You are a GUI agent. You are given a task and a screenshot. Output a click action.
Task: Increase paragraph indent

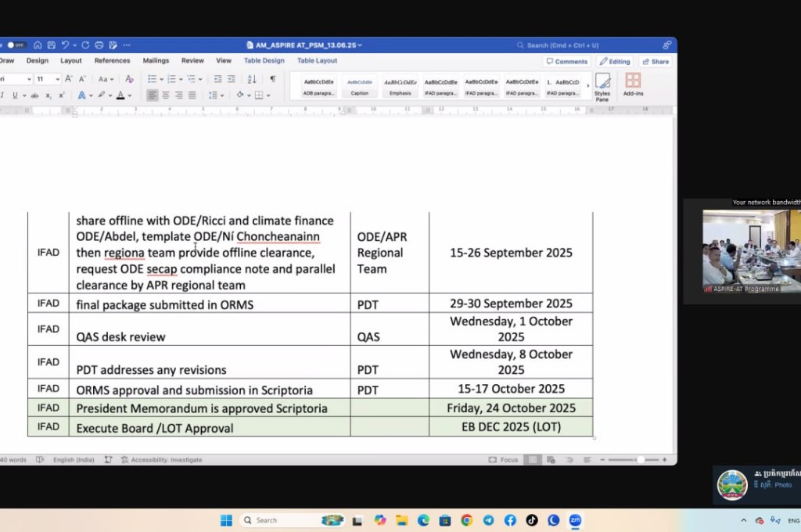coord(232,79)
